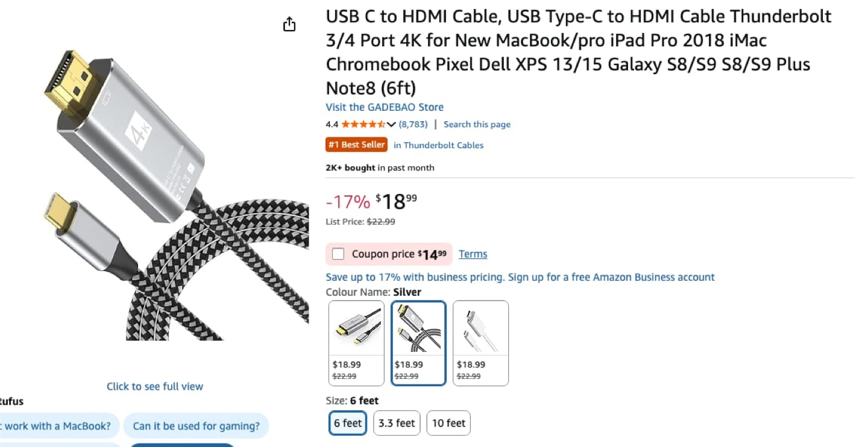The image size is (868, 447).
Task: Select the first silver straight cable colour swatch
Action: [356, 343]
